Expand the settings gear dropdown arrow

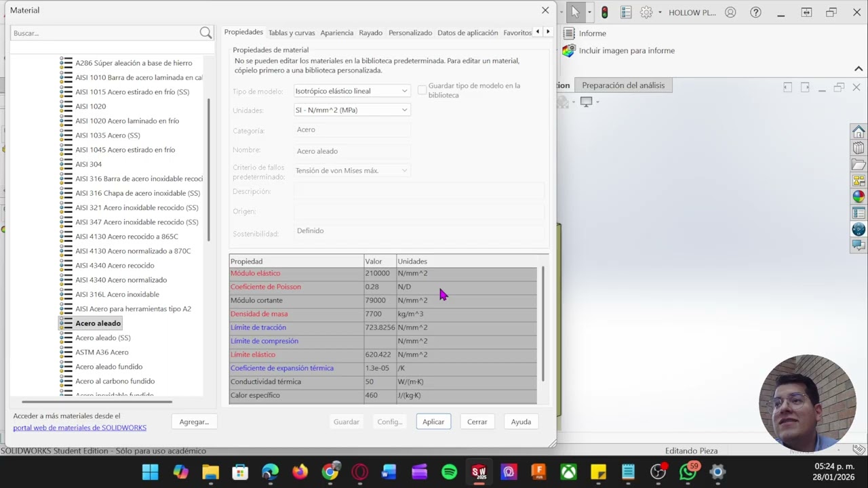pos(659,12)
